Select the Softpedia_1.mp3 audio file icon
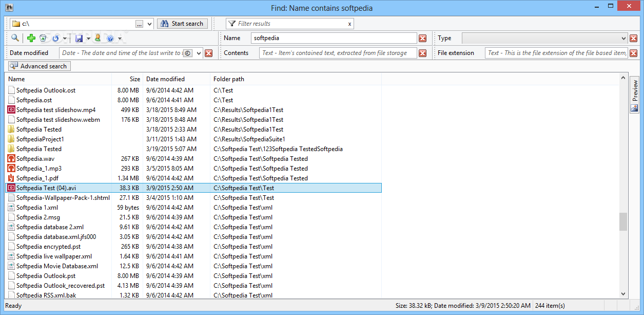The height and width of the screenshot is (315, 644). (x=11, y=169)
